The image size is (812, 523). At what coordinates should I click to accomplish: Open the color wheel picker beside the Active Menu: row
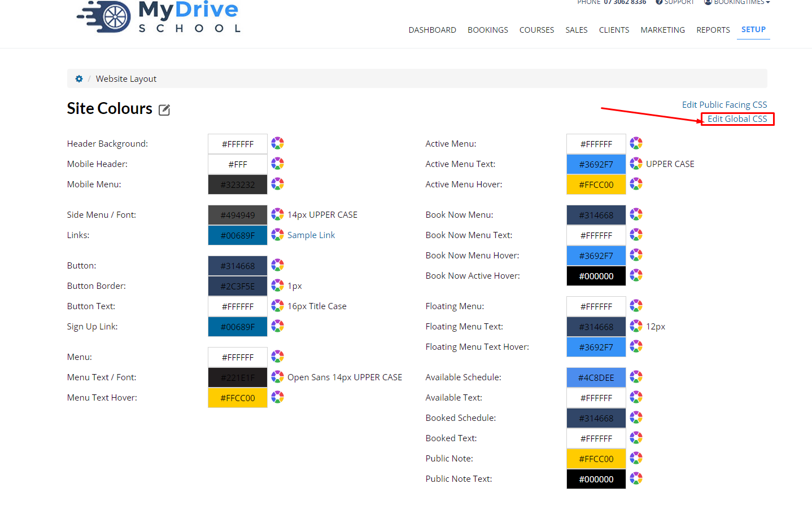click(636, 143)
